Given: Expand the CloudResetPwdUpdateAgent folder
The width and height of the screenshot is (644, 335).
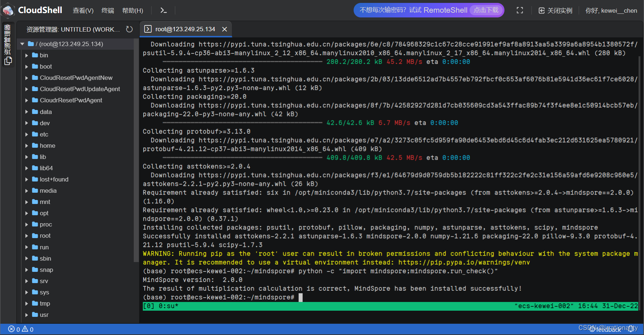Looking at the screenshot, I should (27, 89).
